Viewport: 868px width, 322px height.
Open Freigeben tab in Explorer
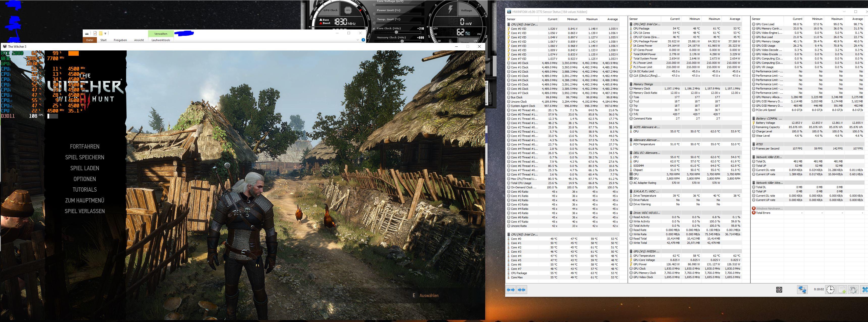(120, 40)
